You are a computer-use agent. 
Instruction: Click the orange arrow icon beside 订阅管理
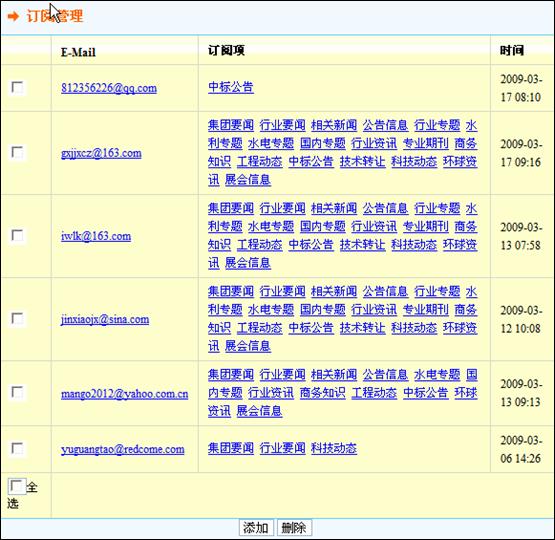[x=13, y=16]
